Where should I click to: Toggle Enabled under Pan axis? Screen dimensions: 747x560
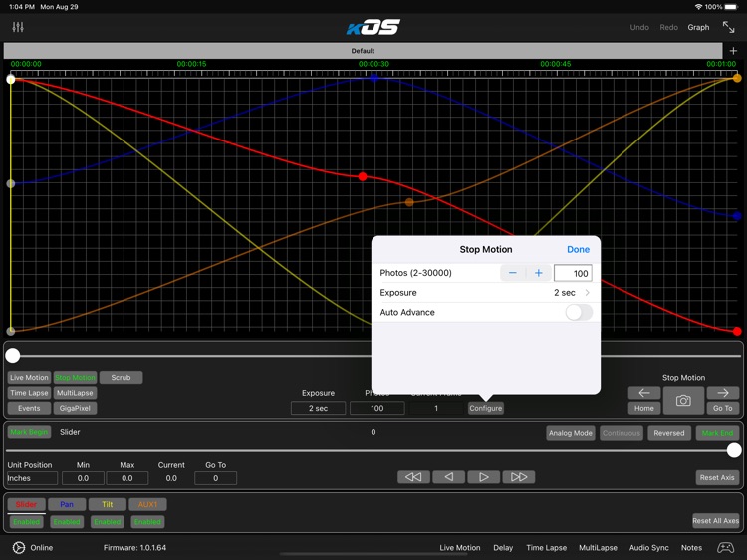[67, 522]
